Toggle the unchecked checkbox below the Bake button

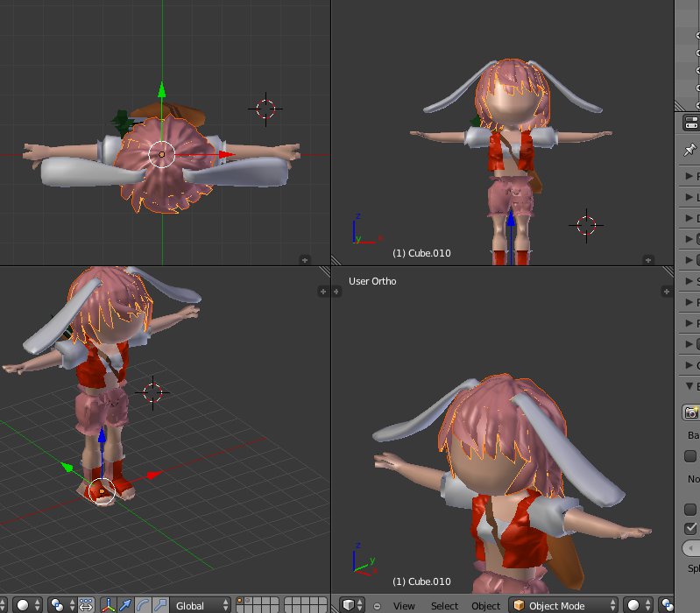click(690, 456)
